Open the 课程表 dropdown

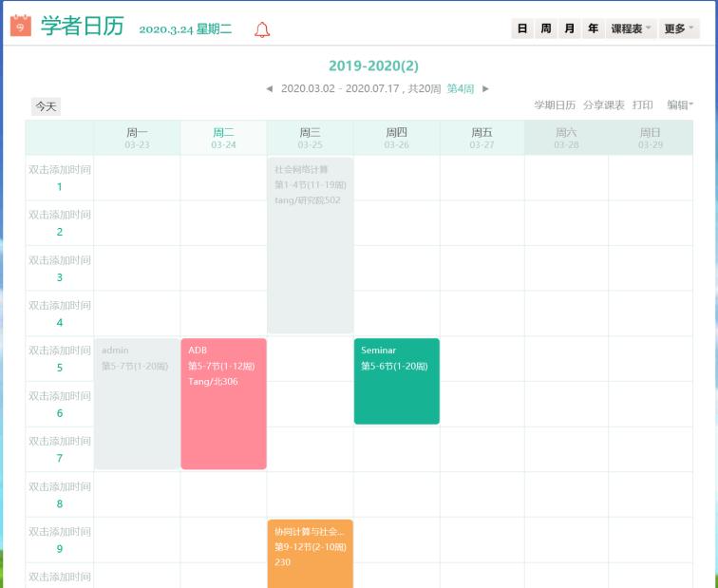click(x=631, y=28)
